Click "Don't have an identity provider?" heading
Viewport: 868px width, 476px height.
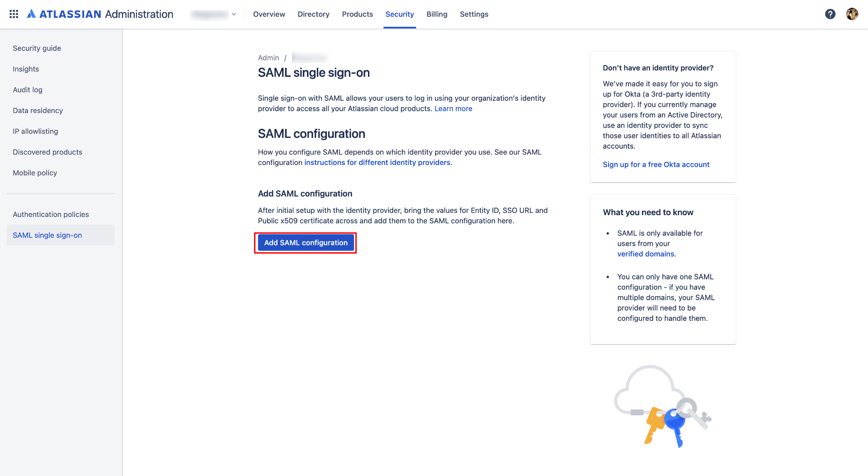coord(658,68)
